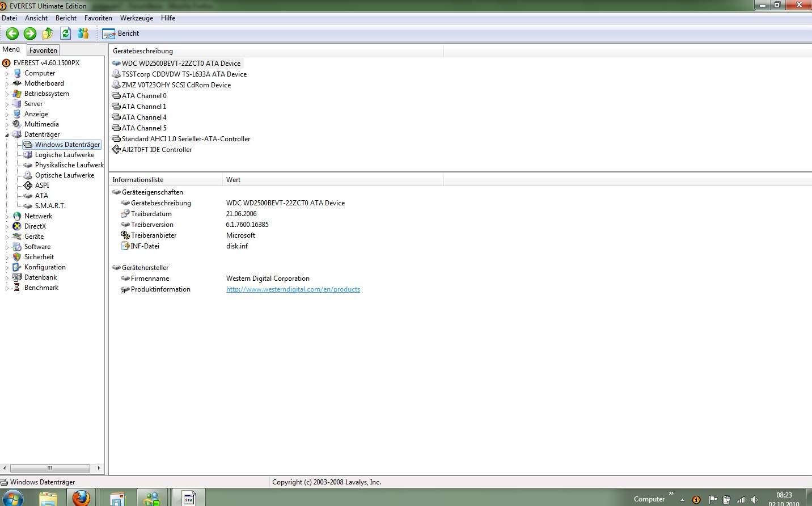Expand the Multimedia tree node

(7, 125)
